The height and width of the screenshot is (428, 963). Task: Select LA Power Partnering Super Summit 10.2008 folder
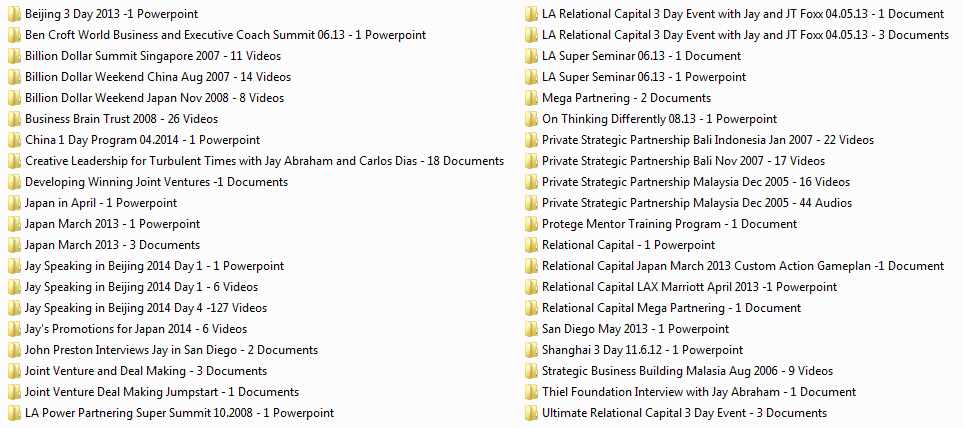click(171, 413)
